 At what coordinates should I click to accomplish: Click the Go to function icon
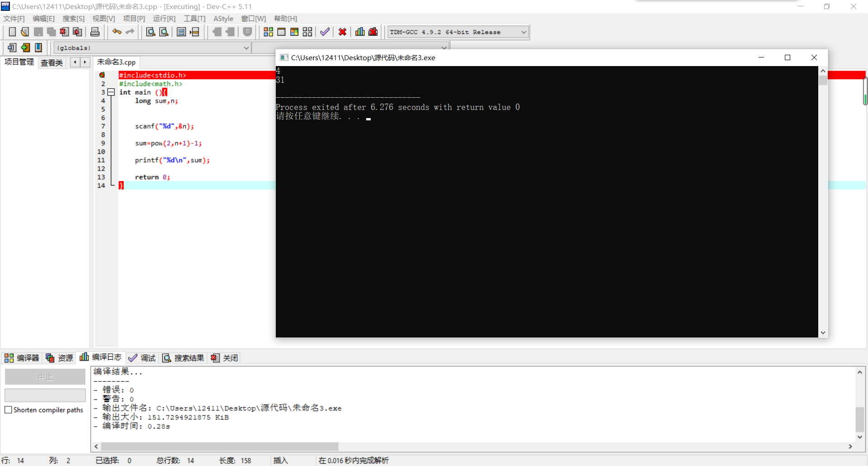pos(181,32)
